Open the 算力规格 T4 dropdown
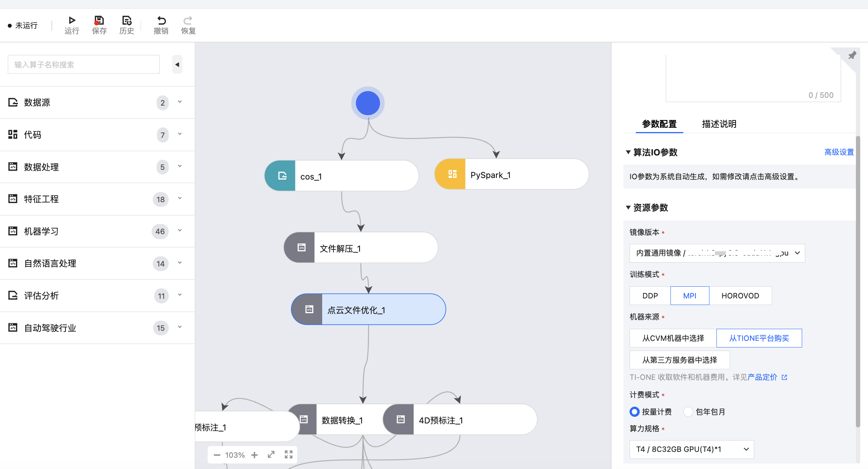Screen dimensions: 868x469 692,449
